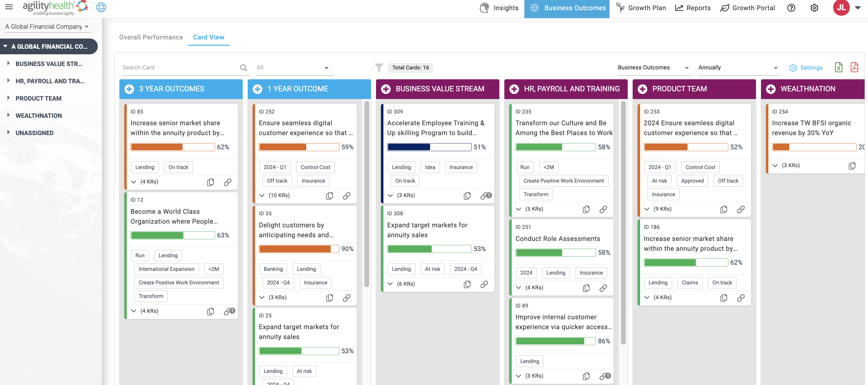Expand Business Value Stream tree item
Screen dimensions: 868x385
tap(8, 63)
